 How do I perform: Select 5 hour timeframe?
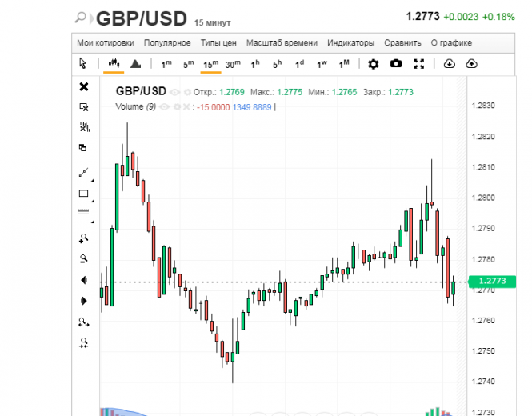click(277, 64)
